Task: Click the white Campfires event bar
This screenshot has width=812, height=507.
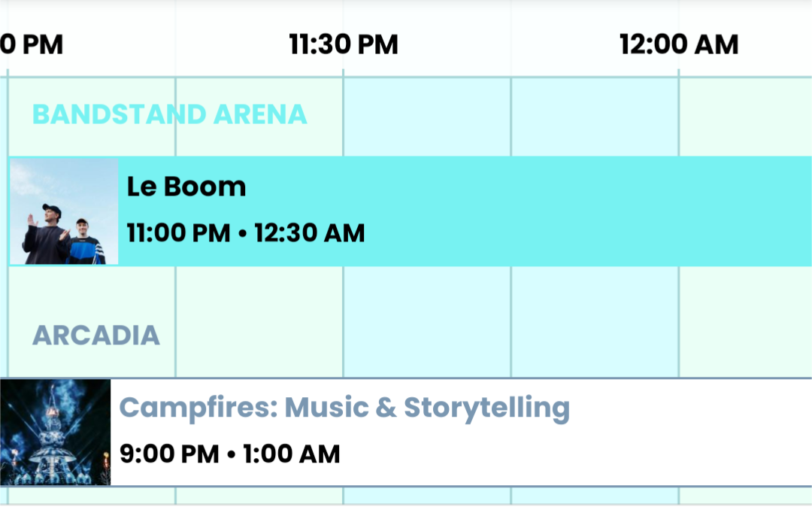Action: [x=406, y=433]
